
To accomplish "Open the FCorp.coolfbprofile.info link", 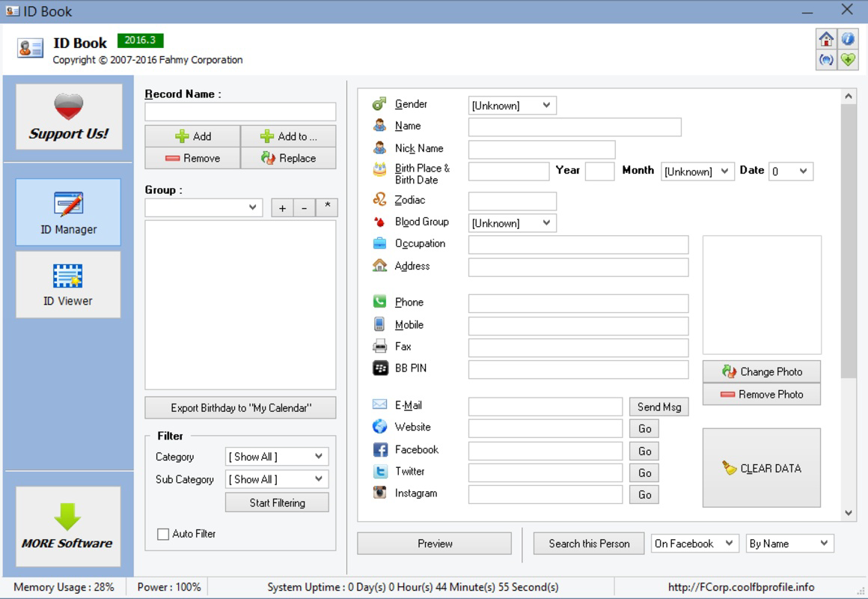I will (x=741, y=587).
